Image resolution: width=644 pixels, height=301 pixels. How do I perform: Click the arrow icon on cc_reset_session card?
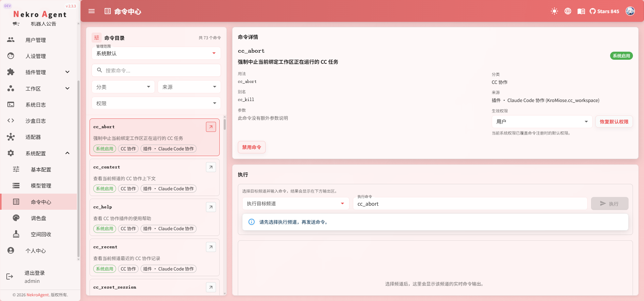(x=211, y=287)
